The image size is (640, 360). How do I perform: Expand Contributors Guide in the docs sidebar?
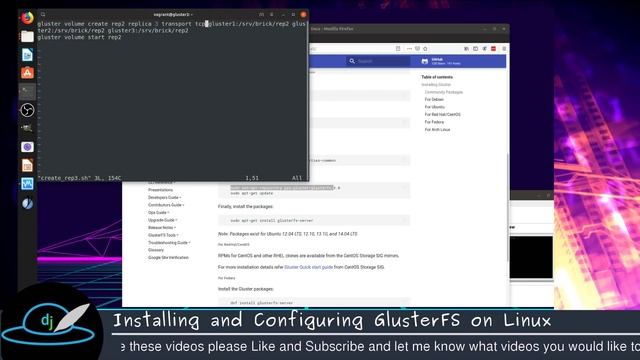tap(166, 205)
